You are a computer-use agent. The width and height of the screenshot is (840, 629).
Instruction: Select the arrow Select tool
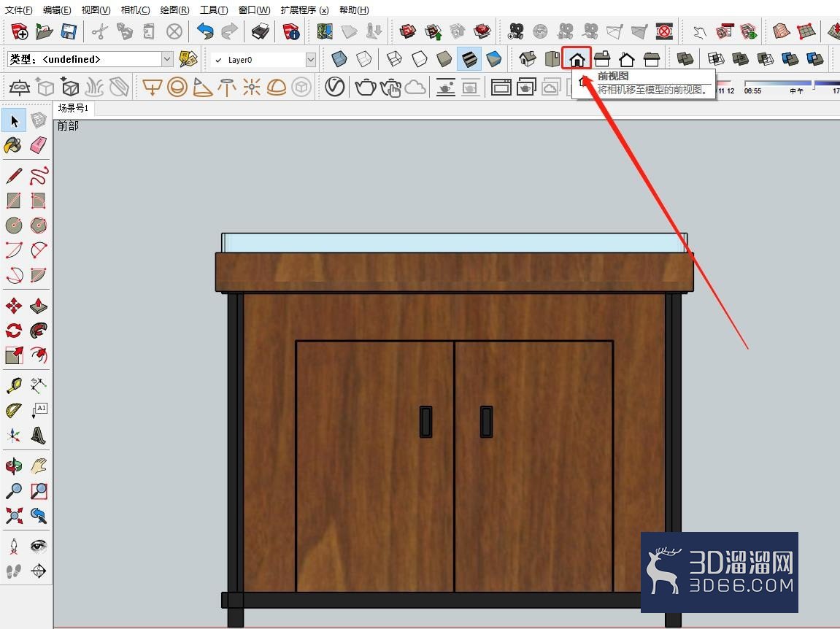pyautogui.click(x=14, y=121)
